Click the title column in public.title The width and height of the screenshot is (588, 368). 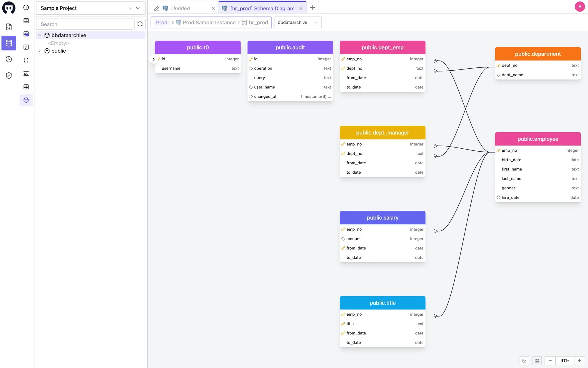pos(382,324)
